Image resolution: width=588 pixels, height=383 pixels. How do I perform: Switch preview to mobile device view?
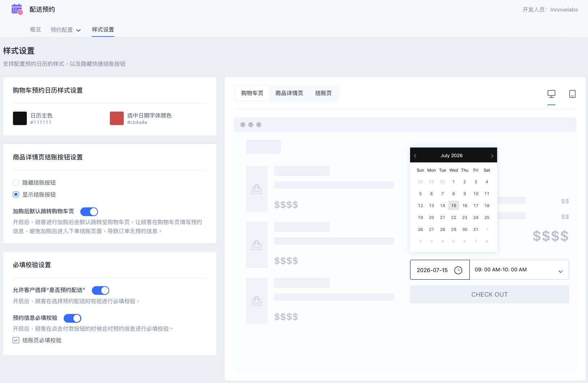tap(572, 94)
